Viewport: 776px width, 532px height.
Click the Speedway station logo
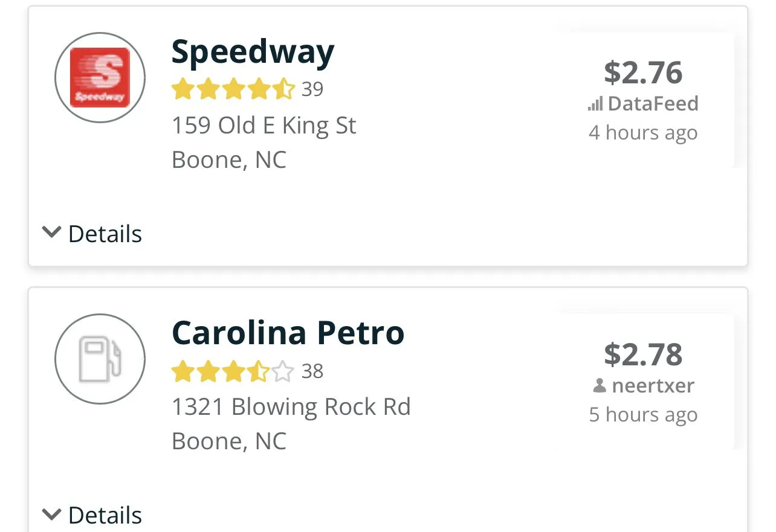pyautogui.click(x=100, y=78)
